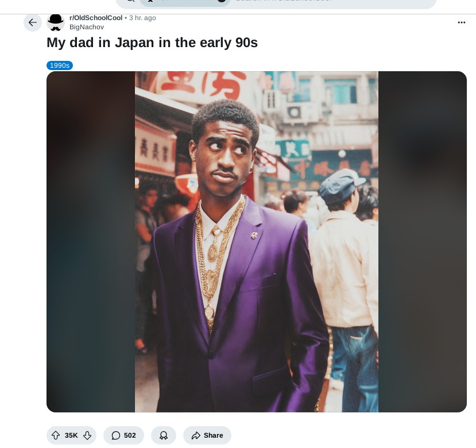Open the r/OldSchoolCool bowler hat avatar

click(x=56, y=22)
